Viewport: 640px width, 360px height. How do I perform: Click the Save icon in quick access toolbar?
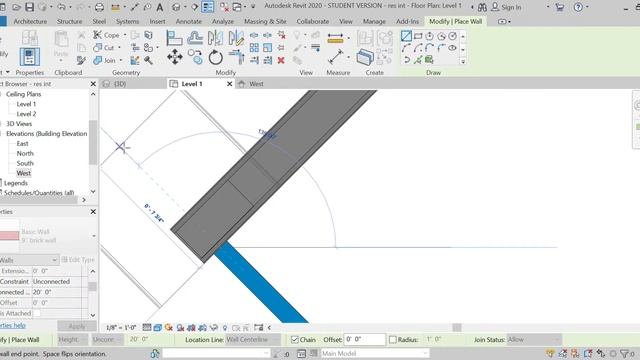point(29,7)
